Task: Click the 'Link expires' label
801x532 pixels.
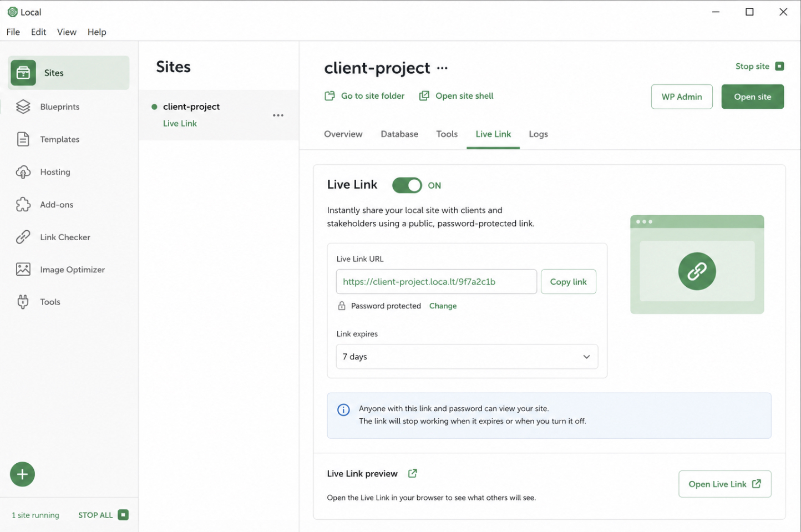Action: tap(357, 334)
